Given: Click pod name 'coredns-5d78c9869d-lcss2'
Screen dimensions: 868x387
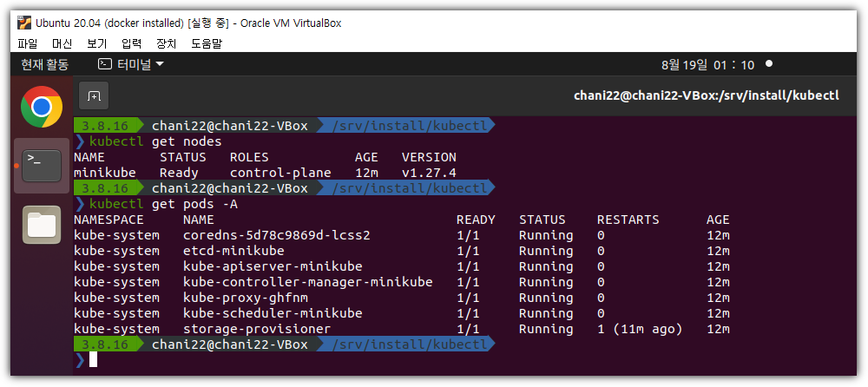Looking at the screenshot, I should [277, 235].
